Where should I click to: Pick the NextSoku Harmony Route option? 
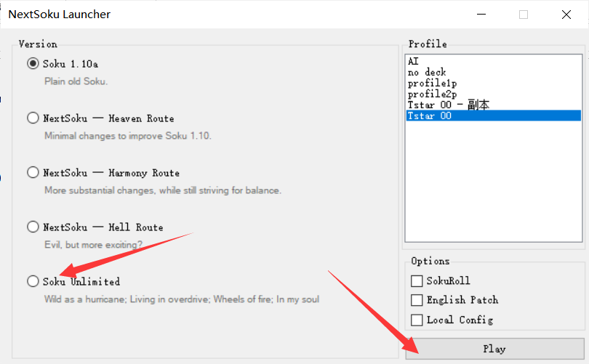(x=33, y=173)
